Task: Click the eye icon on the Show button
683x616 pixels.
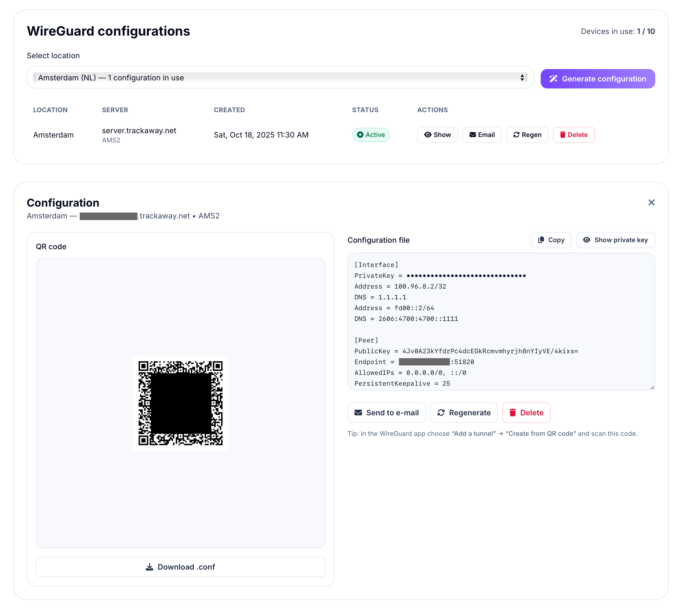Action: point(427,135)
